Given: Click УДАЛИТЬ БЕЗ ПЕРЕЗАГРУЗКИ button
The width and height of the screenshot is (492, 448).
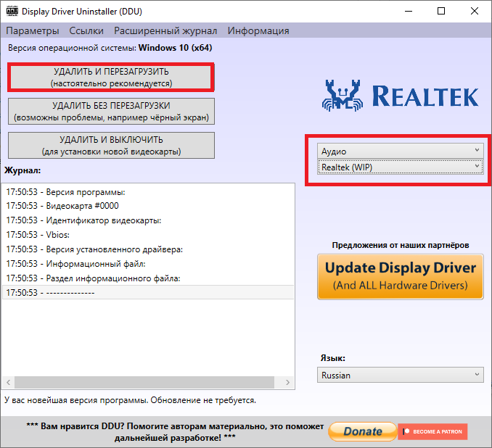Looking at the screenshot, I should [111, 112].
